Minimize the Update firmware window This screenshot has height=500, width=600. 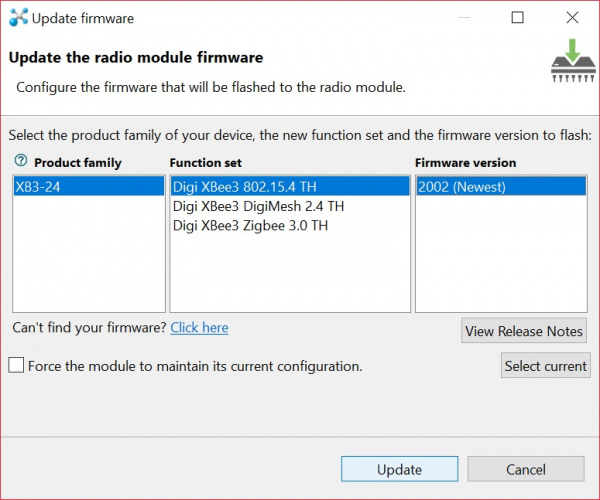click(x=464, y=17)
